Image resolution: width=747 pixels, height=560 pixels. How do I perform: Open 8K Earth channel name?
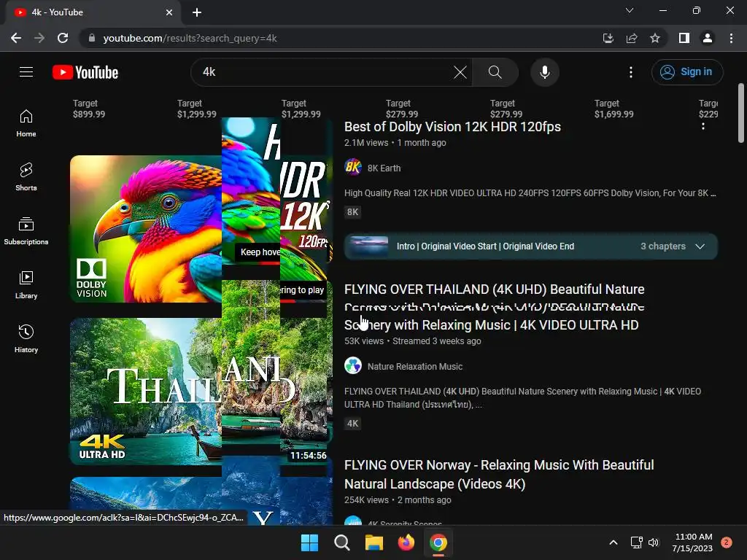pos(384,168)
